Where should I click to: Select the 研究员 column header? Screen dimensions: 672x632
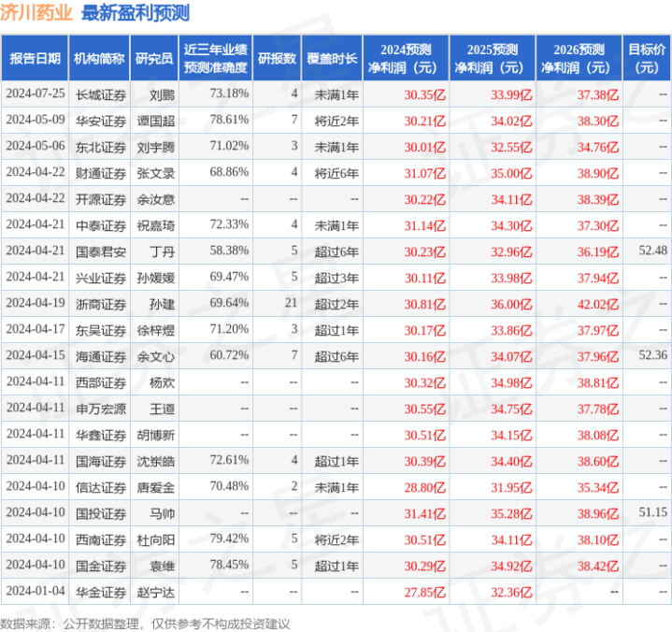[x=154, y=58]
